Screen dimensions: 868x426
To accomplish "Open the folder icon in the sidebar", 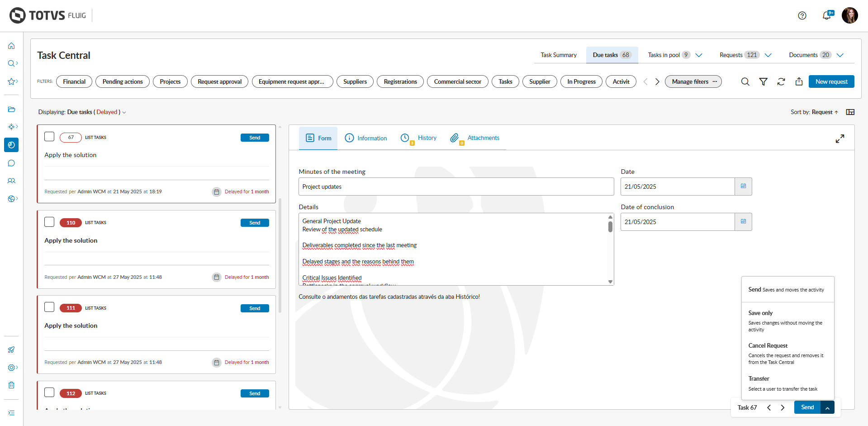I will pyautogui.click(x=11, y=109).
